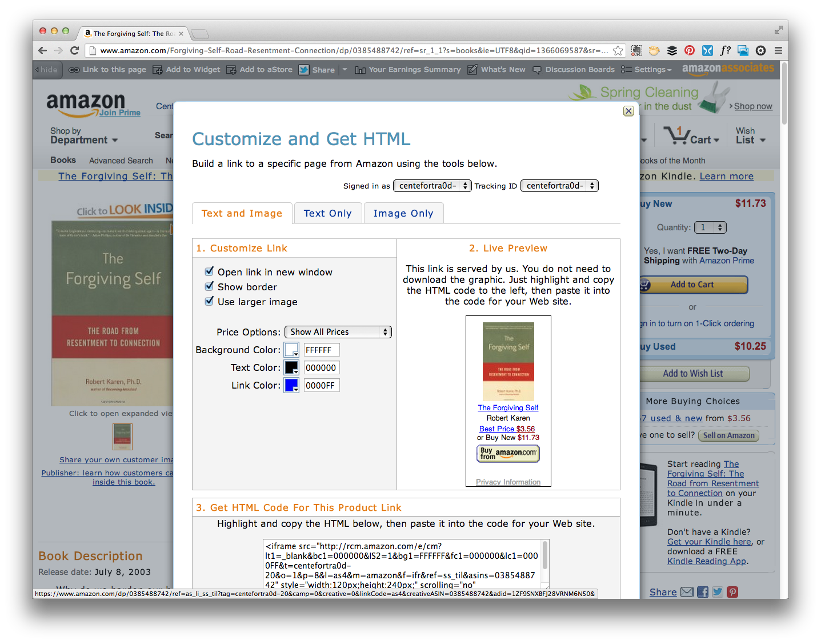This screenshot has width=821, height=644.
Task: Open What's New in the Associates bar
Action: [x=496, y=70]
